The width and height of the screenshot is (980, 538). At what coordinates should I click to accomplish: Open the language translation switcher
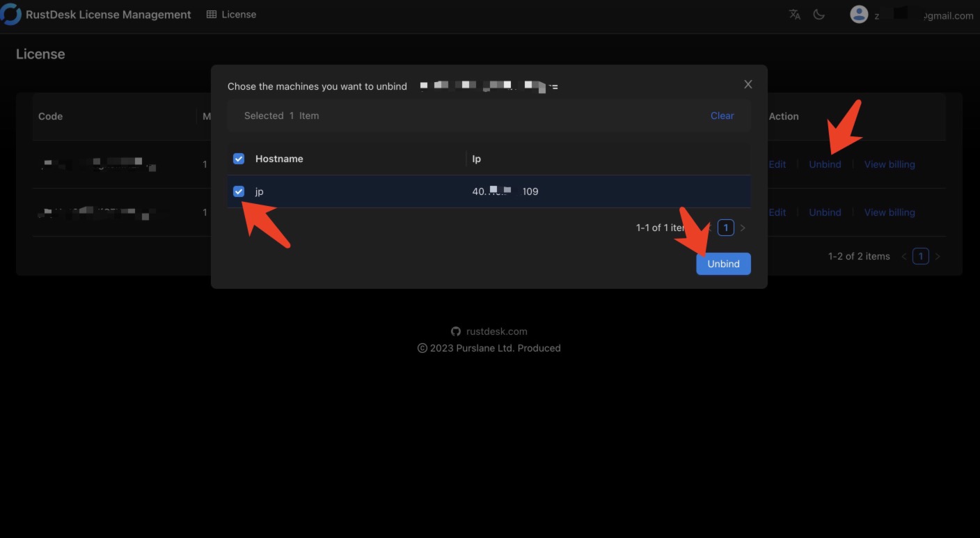(795, 15)
